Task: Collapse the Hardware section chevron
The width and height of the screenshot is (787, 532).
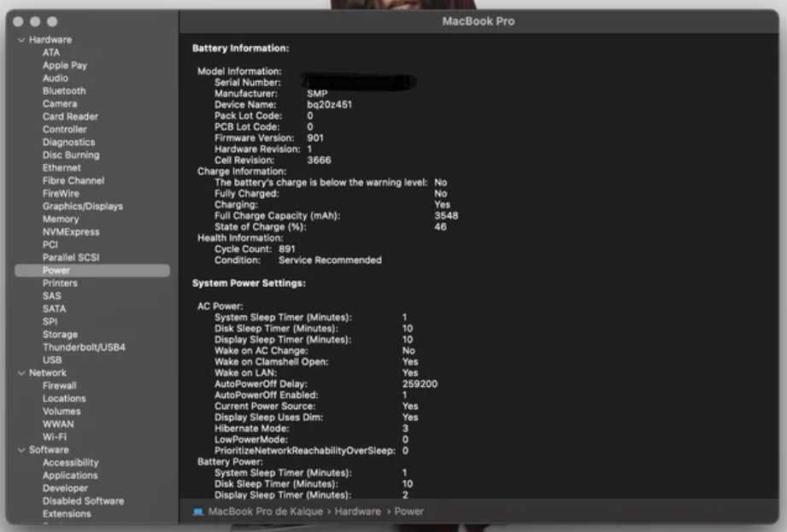Action: click(x=21, y=39)
